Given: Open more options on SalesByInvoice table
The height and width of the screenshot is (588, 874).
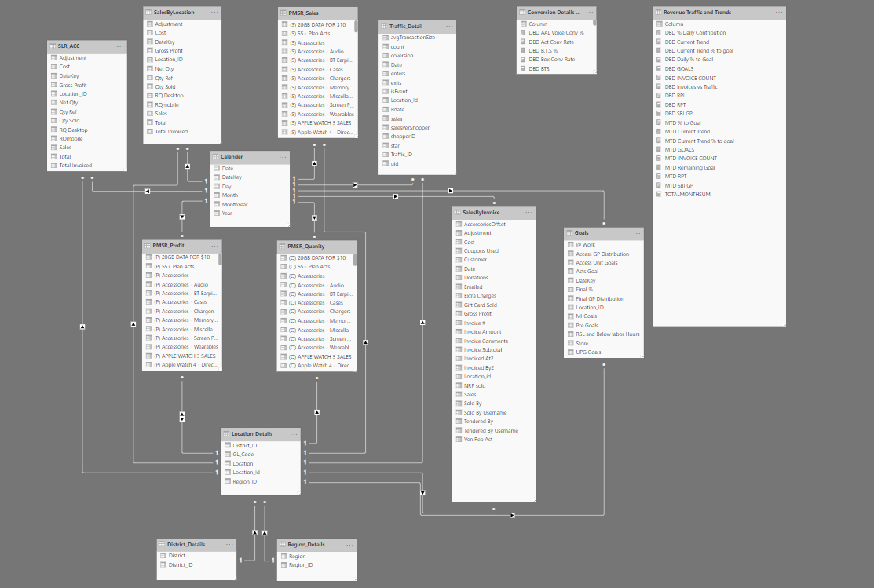Looking at the screenshot, I should pos(528,212).
